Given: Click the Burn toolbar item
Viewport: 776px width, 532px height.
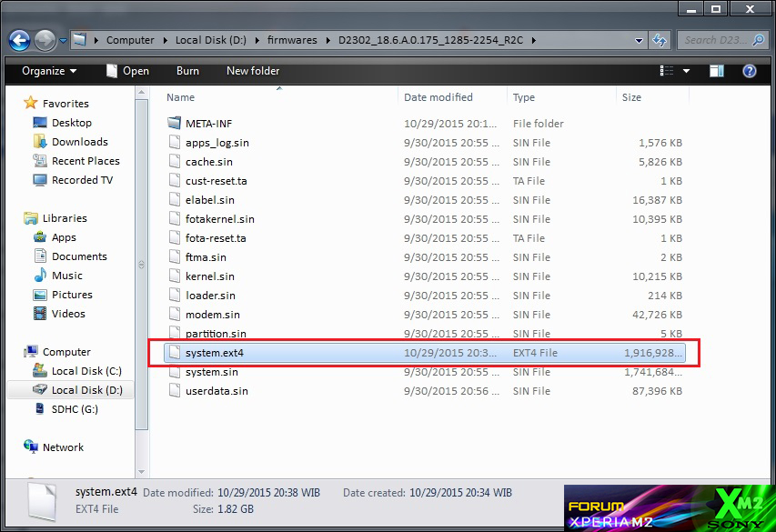Looking at the screenshot, I should (x=187, y=71).
